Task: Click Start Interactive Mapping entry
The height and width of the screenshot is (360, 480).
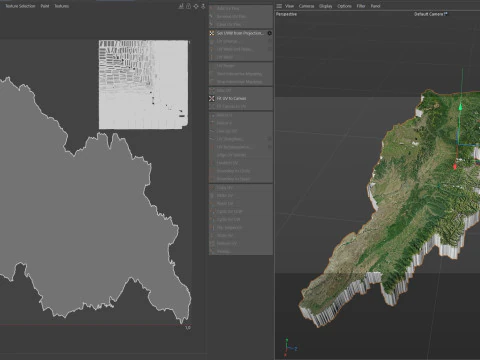Action: (x=240, y=74)
